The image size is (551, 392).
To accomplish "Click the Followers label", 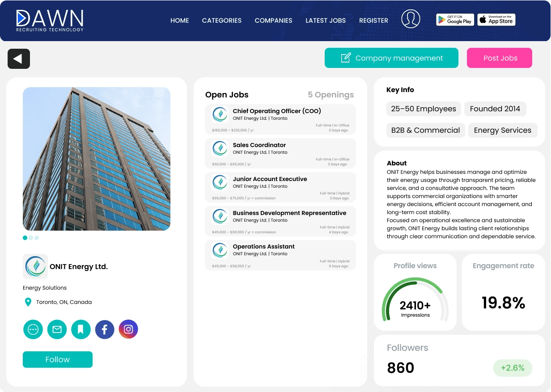I will click(x=407, y=348).
